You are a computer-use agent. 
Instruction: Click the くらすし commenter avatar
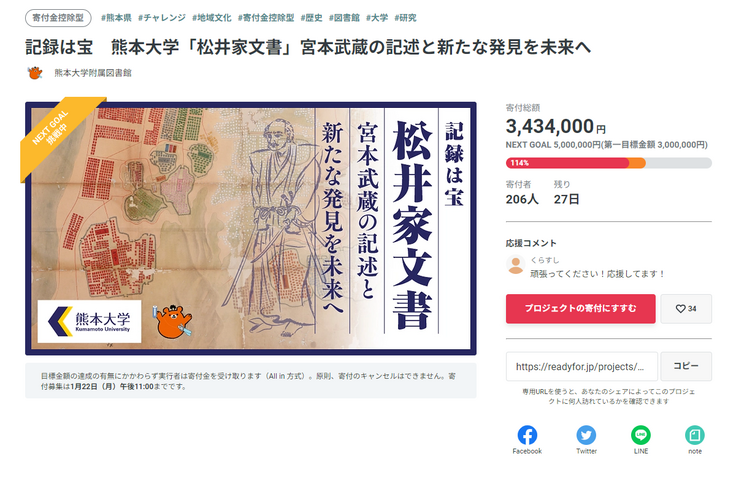[516, 265]
